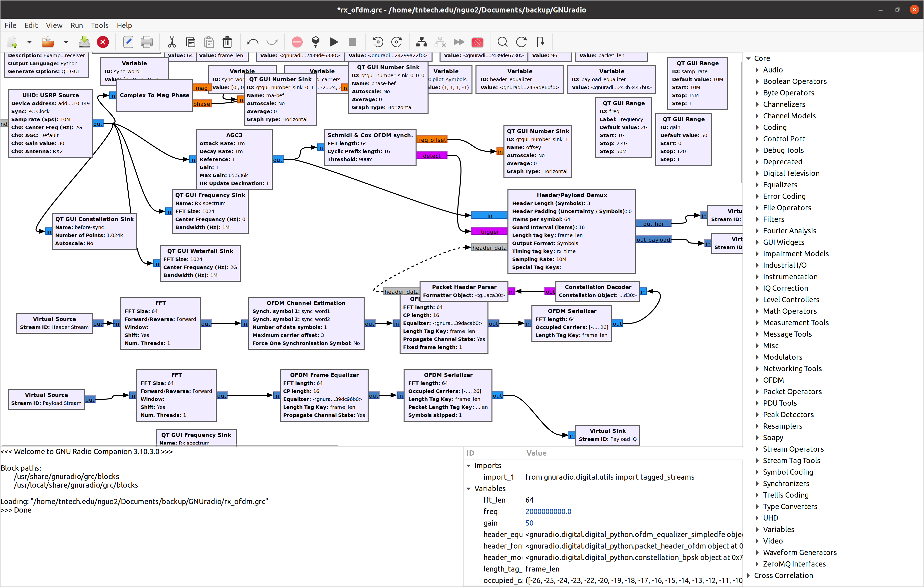Collapse the Imports section in variables panel
The width and height of the screenshot is (924, 587).
coord(468,465)
